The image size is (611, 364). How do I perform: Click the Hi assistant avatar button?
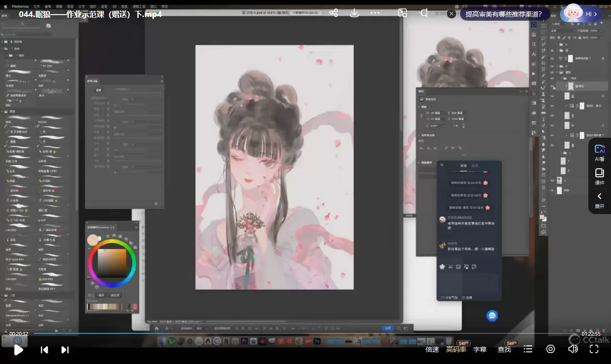coord(581,13)
